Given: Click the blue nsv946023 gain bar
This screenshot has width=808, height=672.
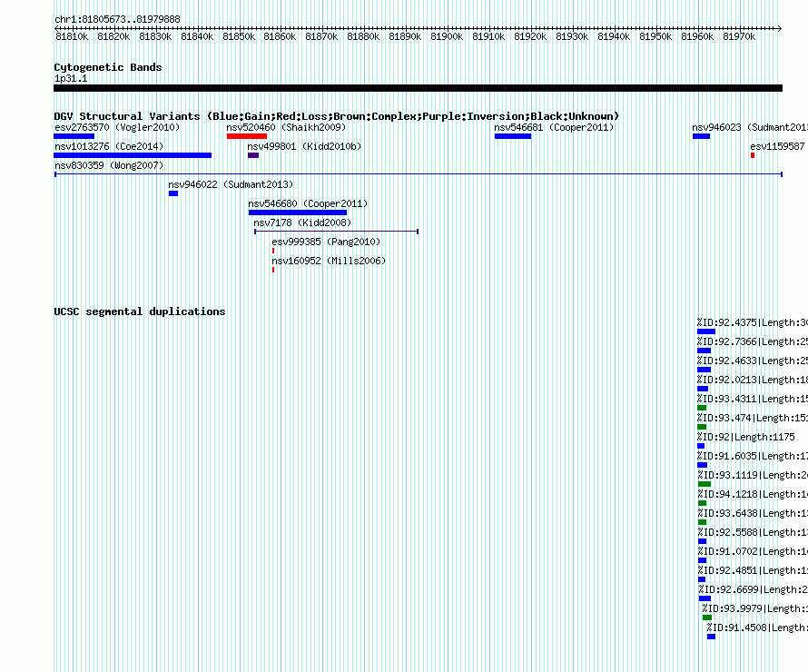Looking at the screenshot, I should pos(702,136).
